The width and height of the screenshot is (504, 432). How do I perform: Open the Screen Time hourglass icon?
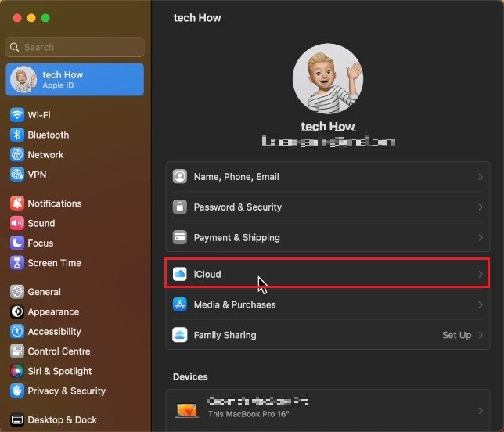17,263
